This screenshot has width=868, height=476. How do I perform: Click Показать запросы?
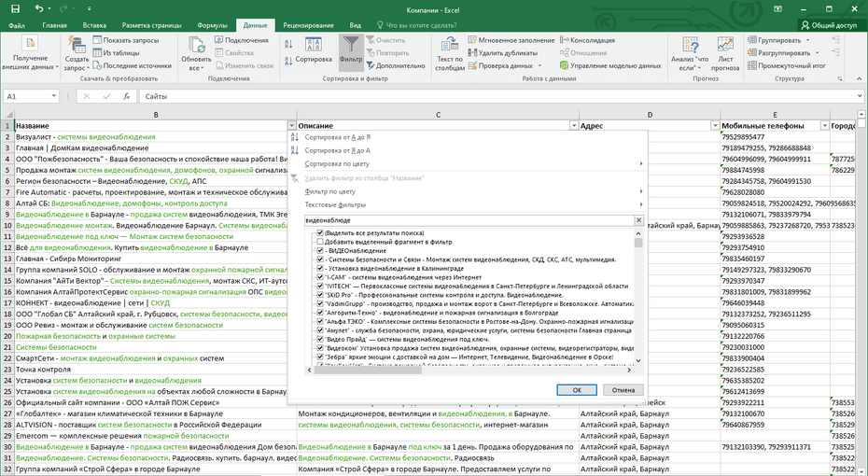pyautogui.click(x=126, y=40)
